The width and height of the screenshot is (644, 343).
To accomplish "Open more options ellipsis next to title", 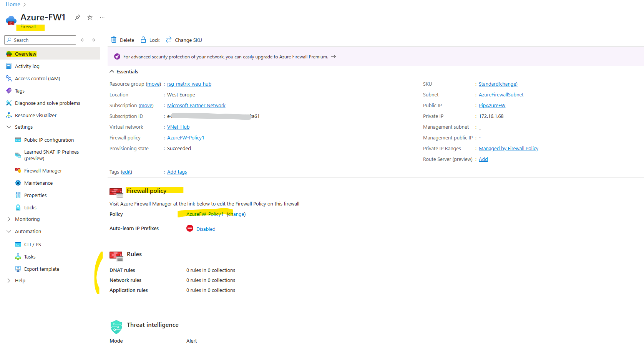I will point(102,17).
